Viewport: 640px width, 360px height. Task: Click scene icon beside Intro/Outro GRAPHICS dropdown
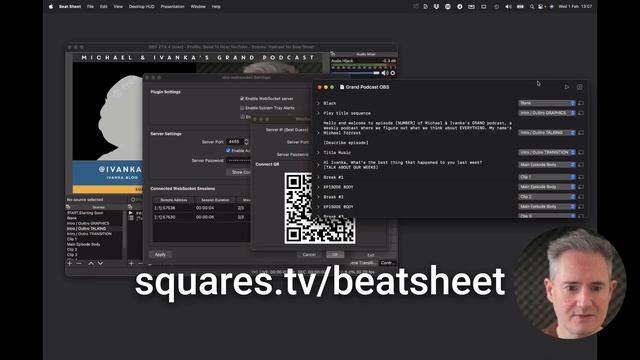[x=581, y=113]
